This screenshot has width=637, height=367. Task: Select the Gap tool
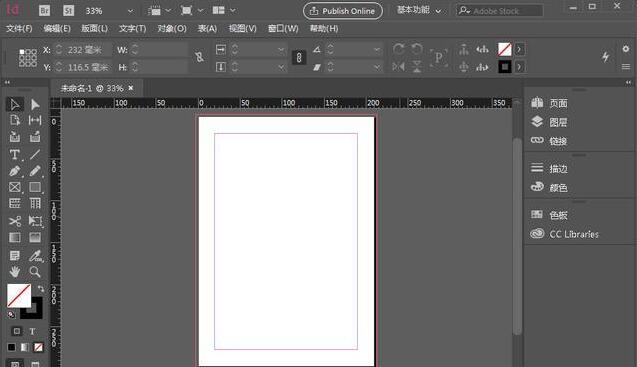35,120
